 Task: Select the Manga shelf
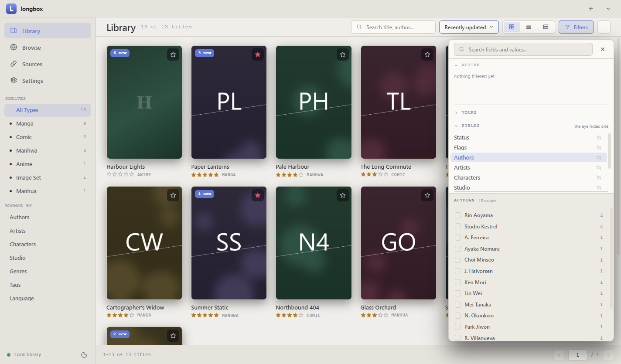pos(48,123)
